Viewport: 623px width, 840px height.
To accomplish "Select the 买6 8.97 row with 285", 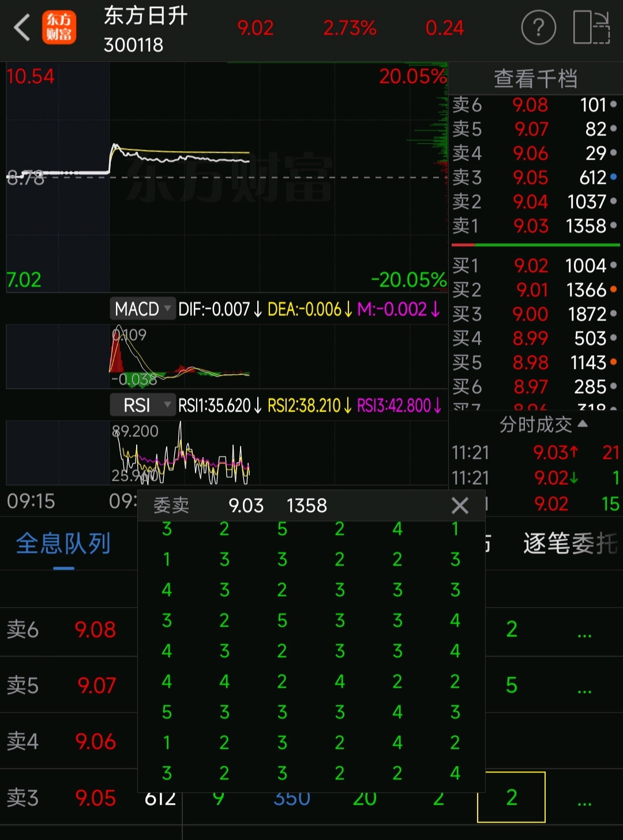I will pos(535,387).
